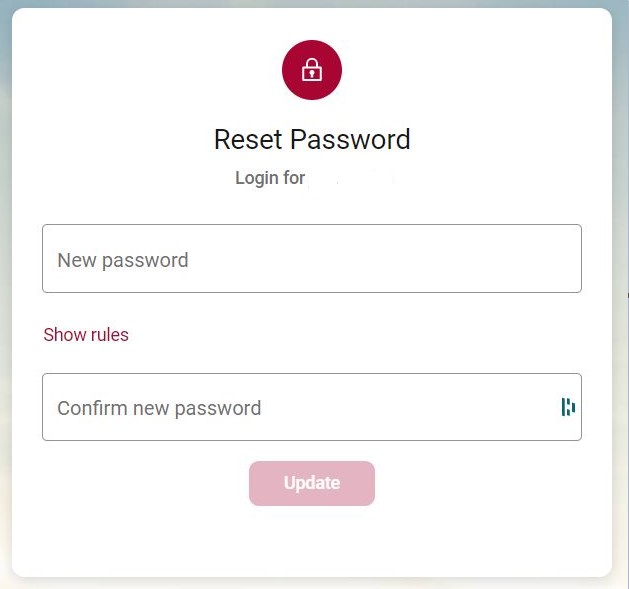Open the Dashlane password manager icon
This screenshot has height=589, width=629.
pos(568,407)
